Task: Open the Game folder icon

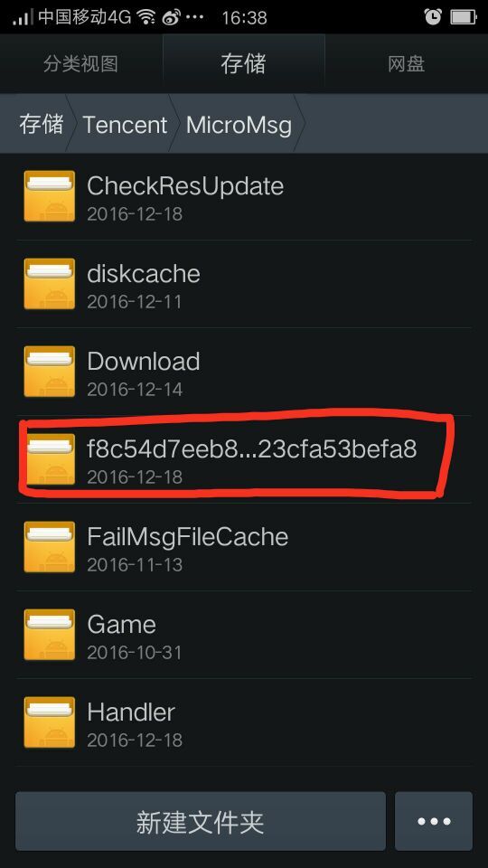Action: coord(49,635)
